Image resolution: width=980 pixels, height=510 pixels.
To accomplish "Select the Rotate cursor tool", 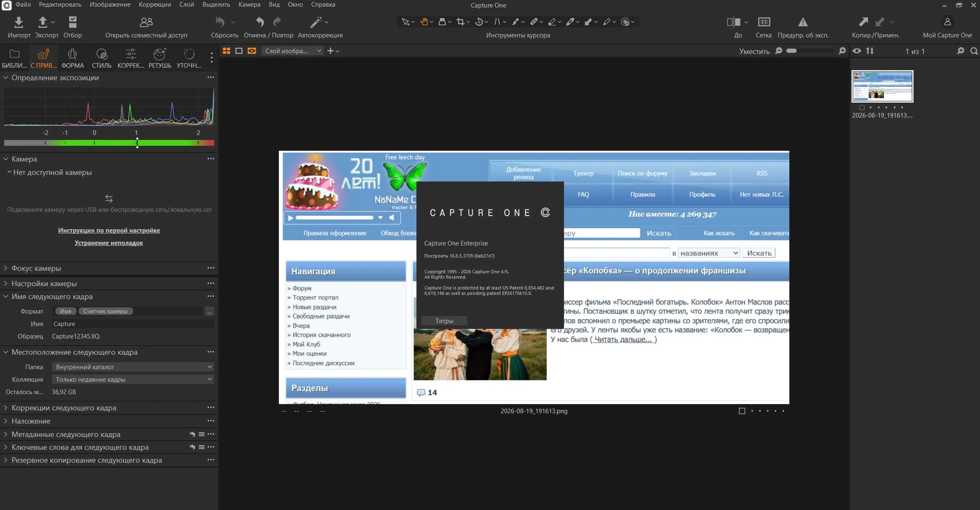I will 479,22.
